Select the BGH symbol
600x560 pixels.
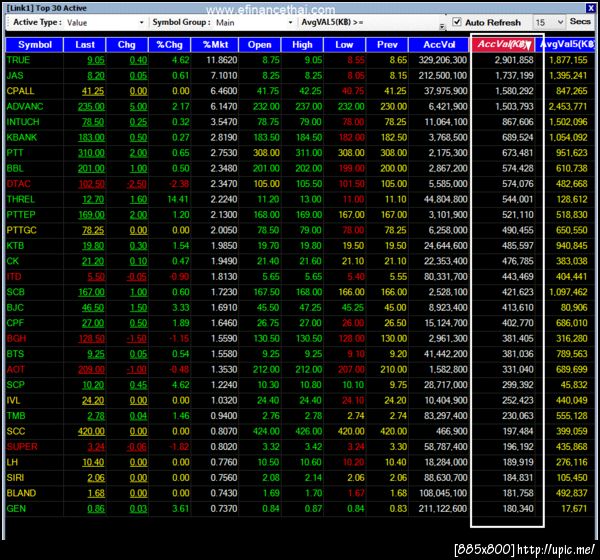16,339
